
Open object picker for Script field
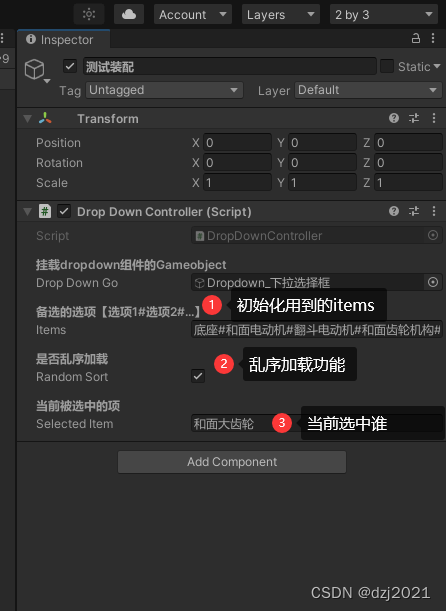(x=433, y=235)
